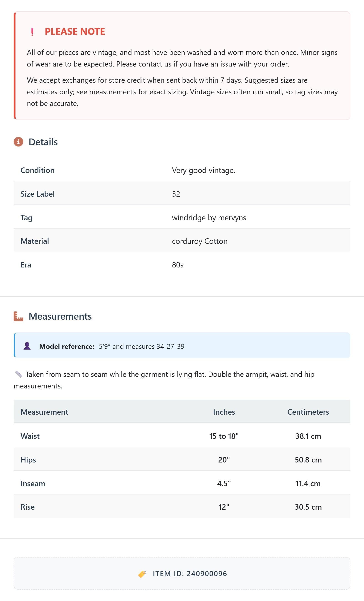
Task: Click the windridge by mervyns tag value
Action: (x=209, y=218)
